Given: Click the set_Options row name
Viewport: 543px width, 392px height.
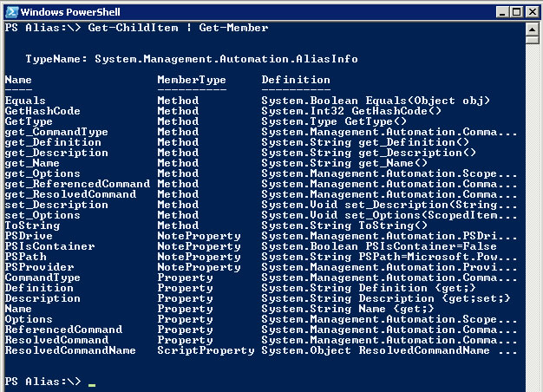Looking at the screenshot, I should pos(43,215).
